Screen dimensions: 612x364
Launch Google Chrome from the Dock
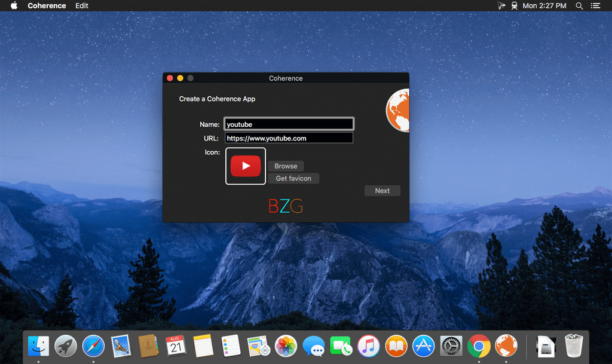click(x=479, y=345)
